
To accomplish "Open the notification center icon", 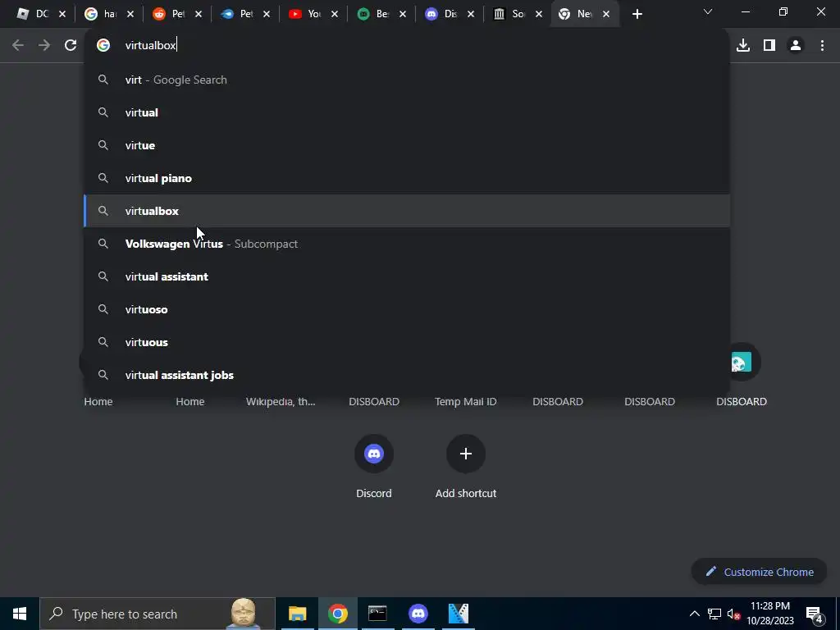I will point(815,614).
